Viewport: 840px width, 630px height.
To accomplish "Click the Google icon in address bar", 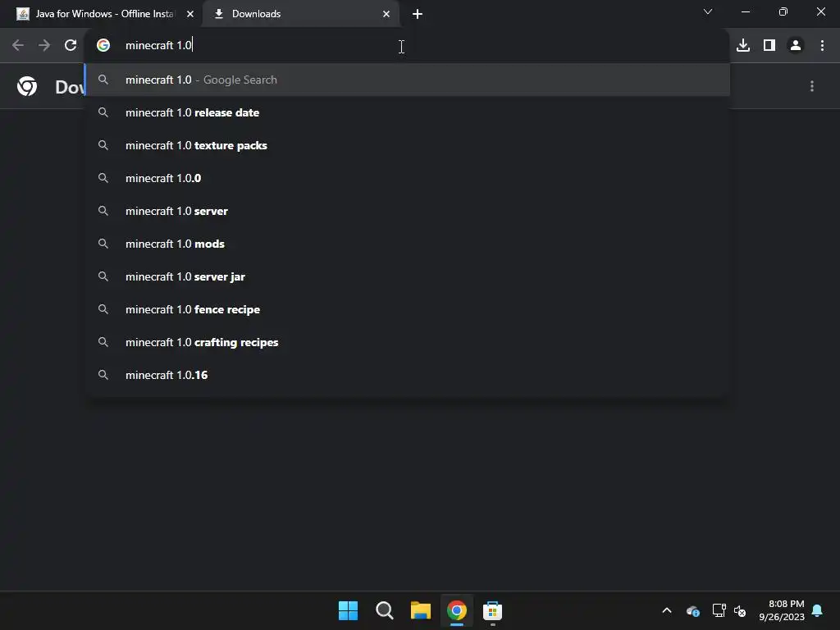I will [x=103, y=46].
